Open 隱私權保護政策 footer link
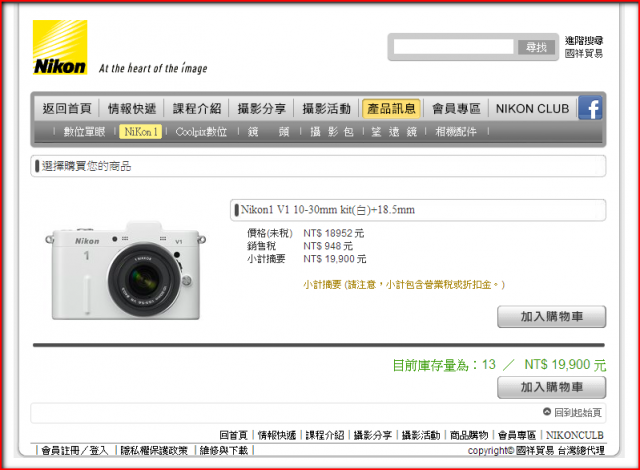 pos(154,450)
